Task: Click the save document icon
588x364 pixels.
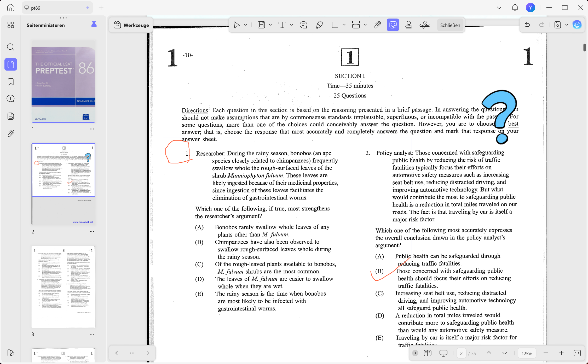Action: pyautogui.click(x=558, y=25)
